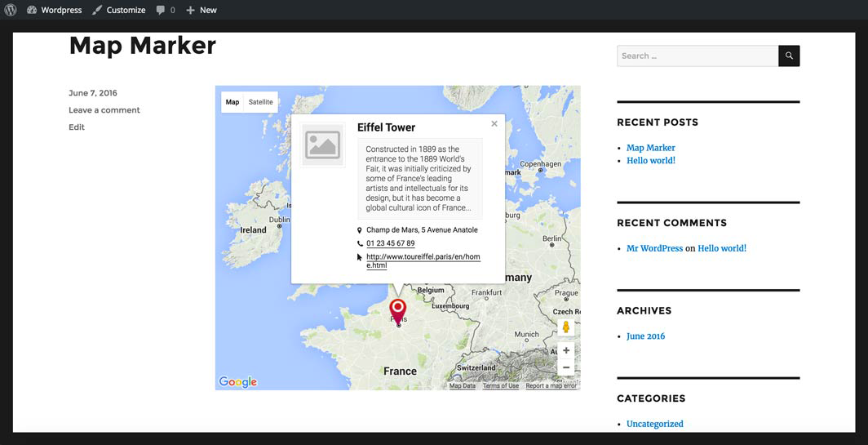Click the red map marker over Paris
868x445 pixels.
[397, 311]
